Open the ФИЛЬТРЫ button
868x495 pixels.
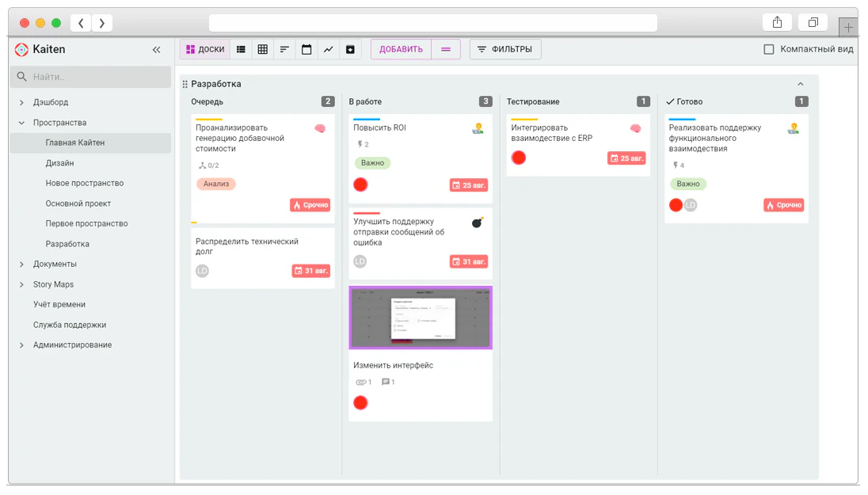click(x=504, y=49)
